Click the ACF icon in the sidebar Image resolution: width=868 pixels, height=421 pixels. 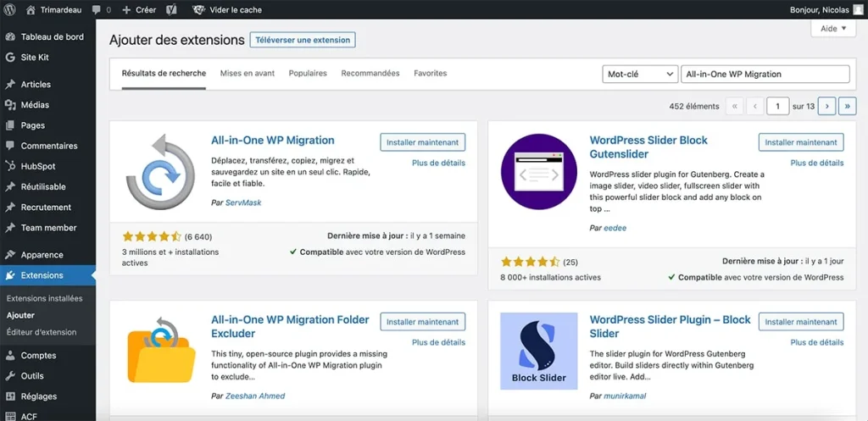(10, 416)
